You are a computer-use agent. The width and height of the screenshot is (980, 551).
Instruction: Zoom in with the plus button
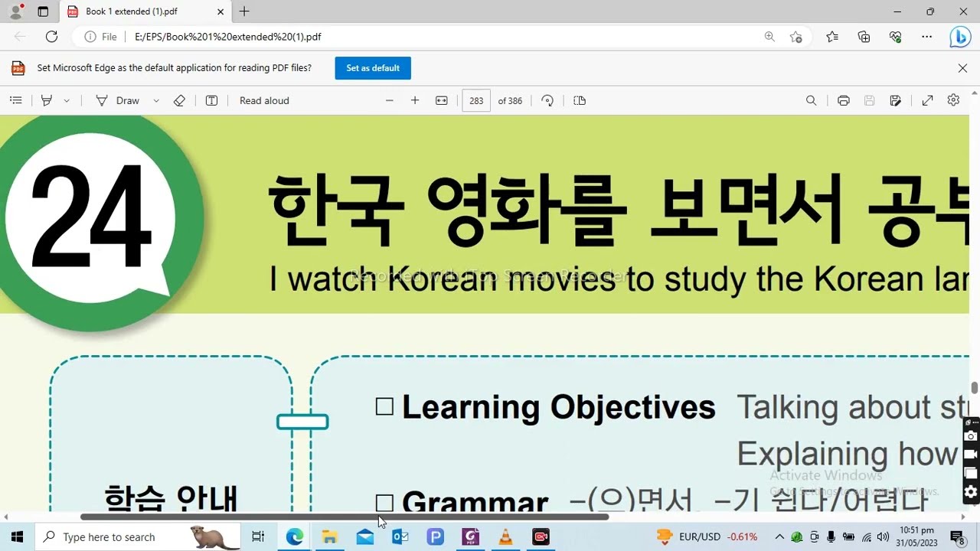(x=415, y=100)
